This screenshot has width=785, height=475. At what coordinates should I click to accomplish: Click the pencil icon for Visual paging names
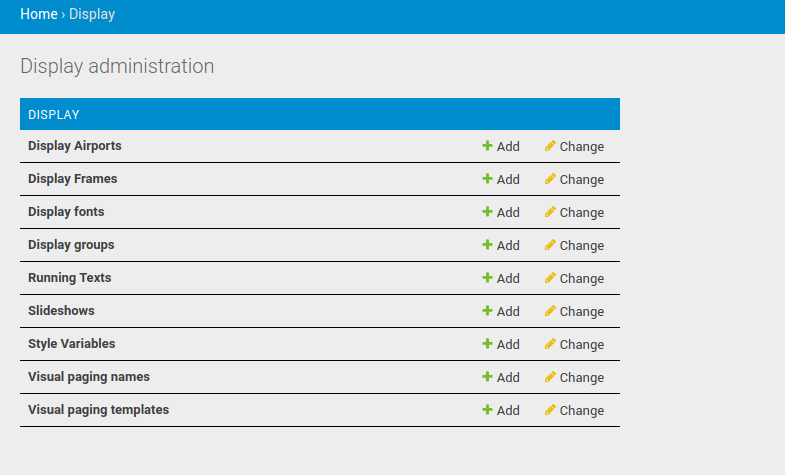tap(550, 377)
